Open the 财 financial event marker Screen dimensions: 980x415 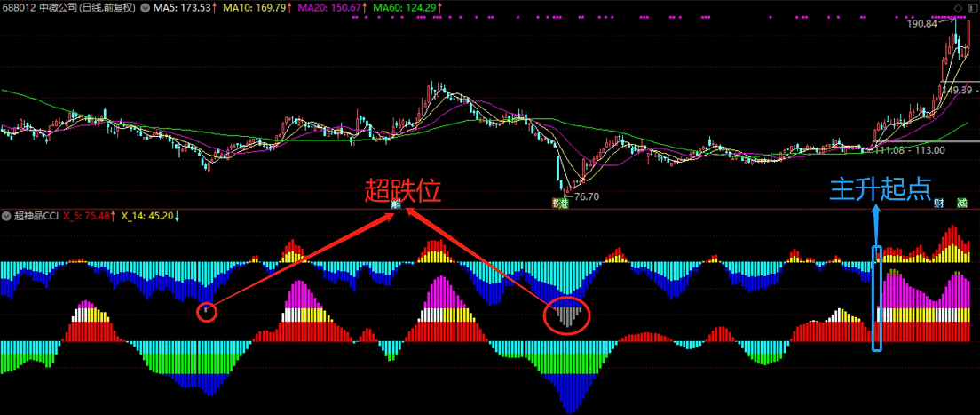937,203
